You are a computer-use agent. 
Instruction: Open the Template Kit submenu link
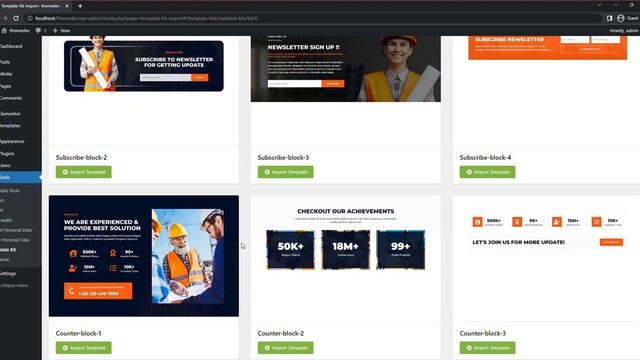pyautogui.click(x=8, y=250)
